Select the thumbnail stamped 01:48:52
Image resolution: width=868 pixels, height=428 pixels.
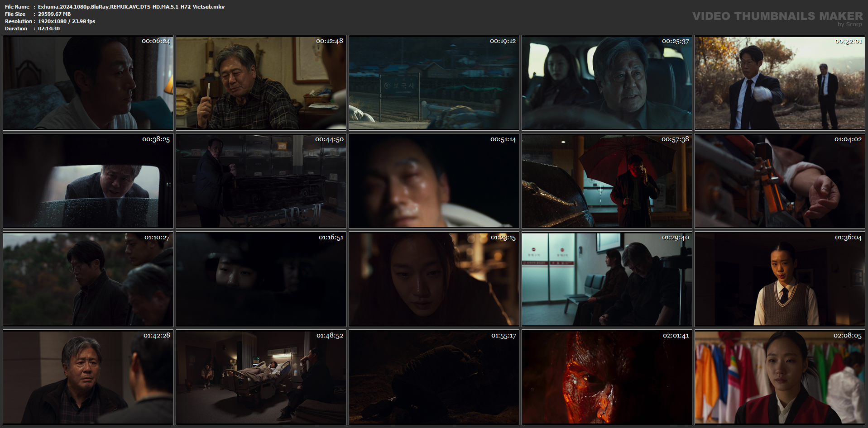click(261, 377)
